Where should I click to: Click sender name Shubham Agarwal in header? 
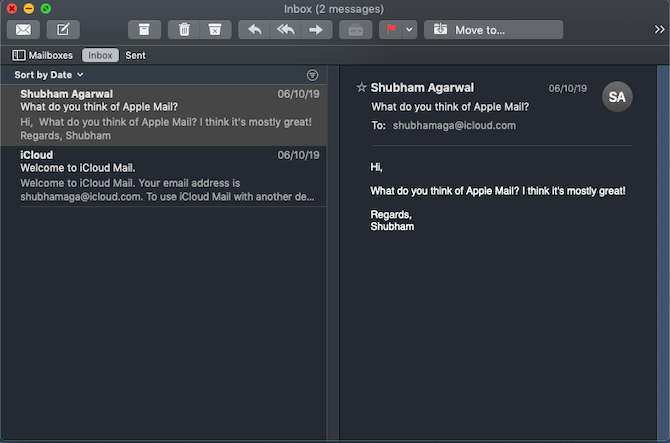(422, 88)
